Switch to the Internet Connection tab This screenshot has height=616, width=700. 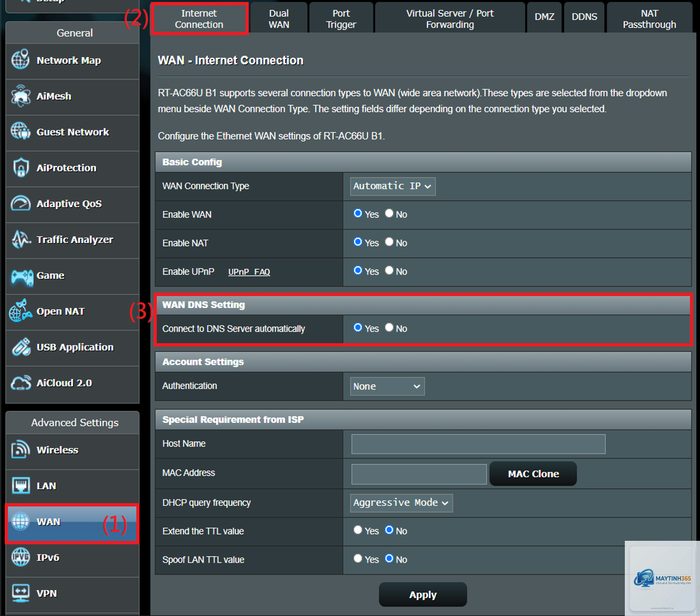click(199, 19)
